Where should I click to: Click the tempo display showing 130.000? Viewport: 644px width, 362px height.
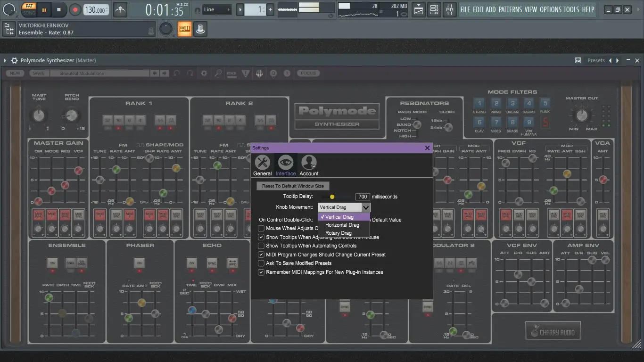click(x=96, y=9)
